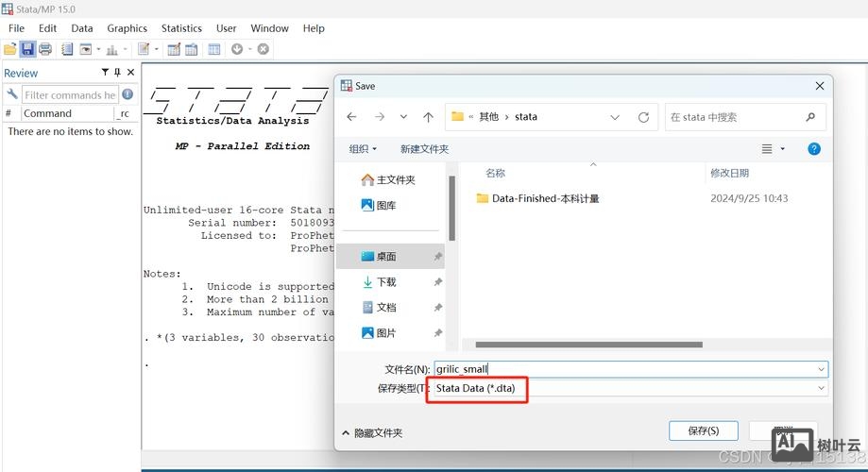Click the file list horizontal scrollbar
The image size is (868, 472).
(x=589, y=345)
